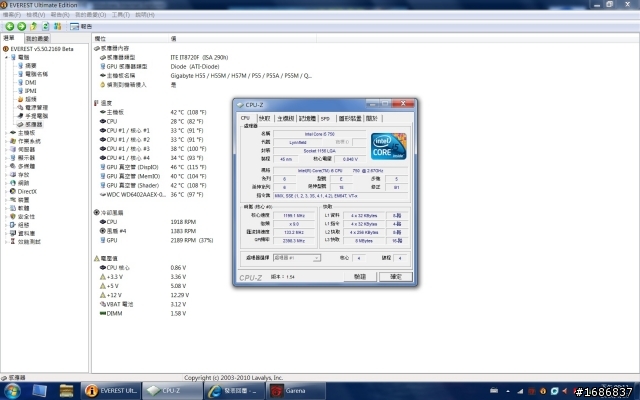
Task: Click the 伺服器 server icon in tree
Action: [13, 149]
